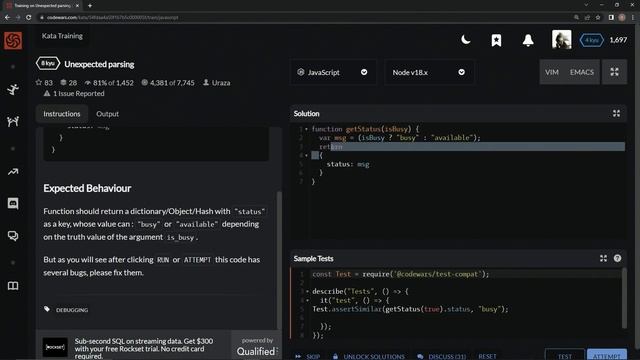Image resolution: width=640 pixels, height=360 pixels.
Task: Click inside the Solution code editor
Action: tap(458, 182)
